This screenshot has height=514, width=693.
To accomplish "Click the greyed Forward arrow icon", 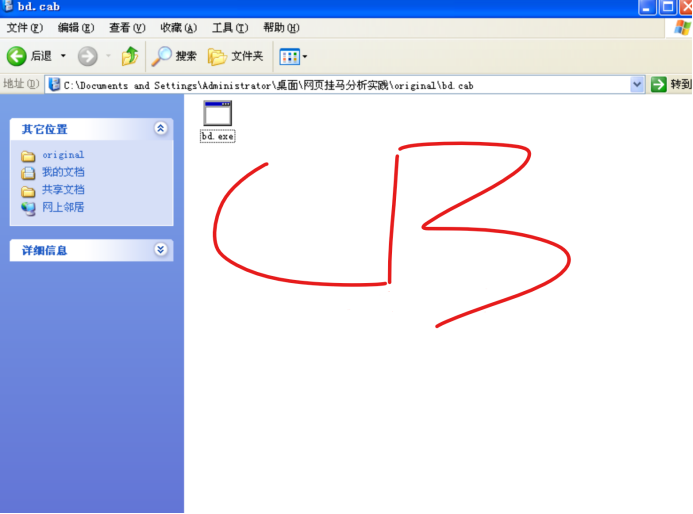I will pos(88,56).
